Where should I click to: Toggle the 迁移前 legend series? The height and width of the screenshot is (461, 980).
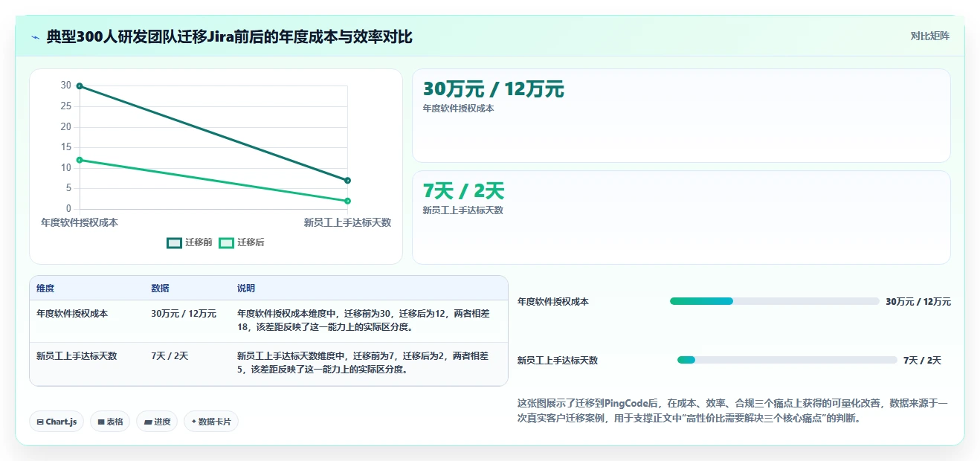click(190, 242)
